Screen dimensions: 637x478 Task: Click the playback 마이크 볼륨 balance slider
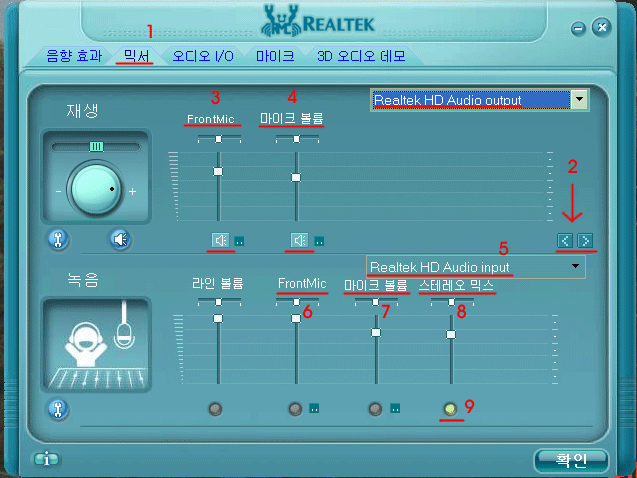point(297,139)
